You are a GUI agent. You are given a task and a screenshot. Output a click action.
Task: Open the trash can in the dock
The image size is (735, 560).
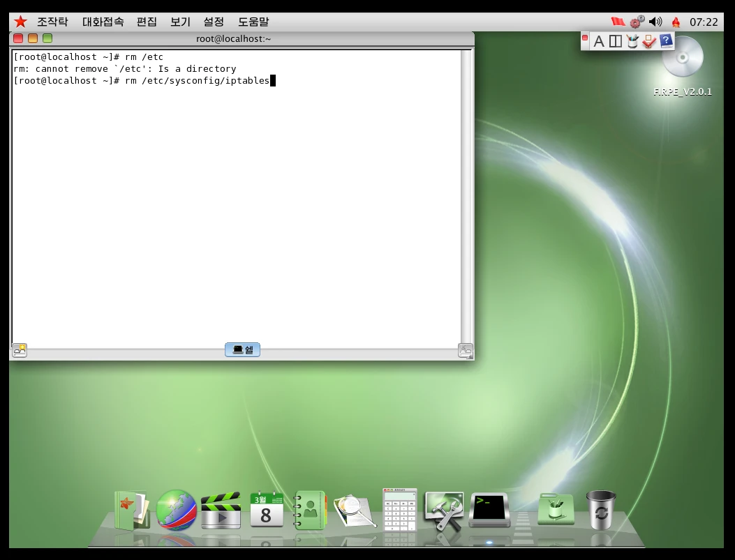click(x=600, y=509)
